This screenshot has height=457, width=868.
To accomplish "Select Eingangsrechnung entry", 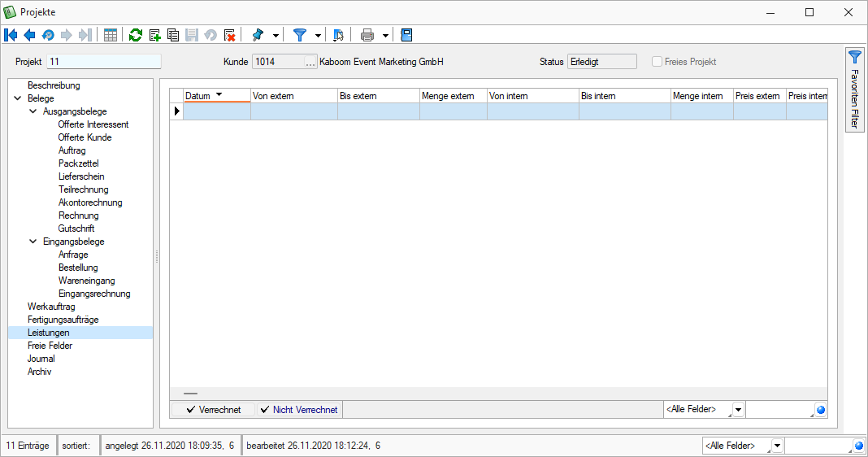I will pos(94,294).
